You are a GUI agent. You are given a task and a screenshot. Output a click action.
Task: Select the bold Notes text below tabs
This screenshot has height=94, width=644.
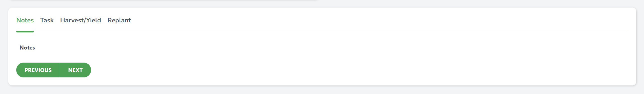coord(27,48)
